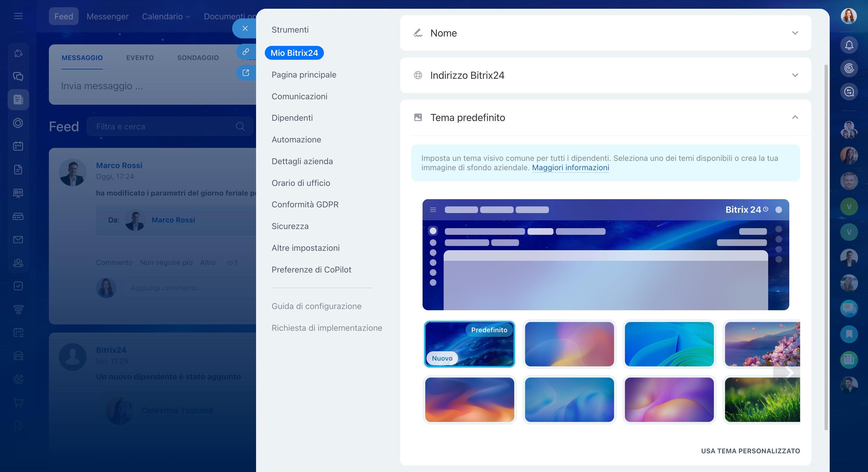Screen dimensions: 868x472
Task: Click the hamburger menu icon
Action: tap(18, 16)
